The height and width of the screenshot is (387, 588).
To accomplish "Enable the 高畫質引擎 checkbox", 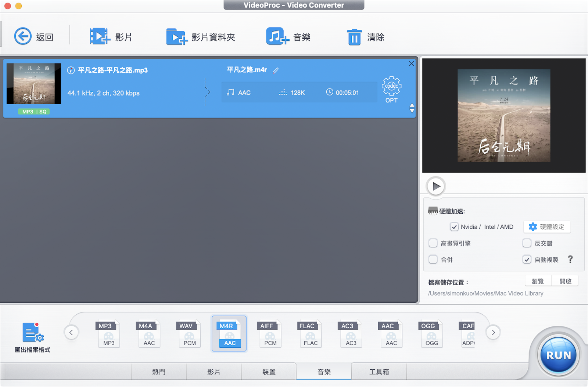I will coord(433,243).
